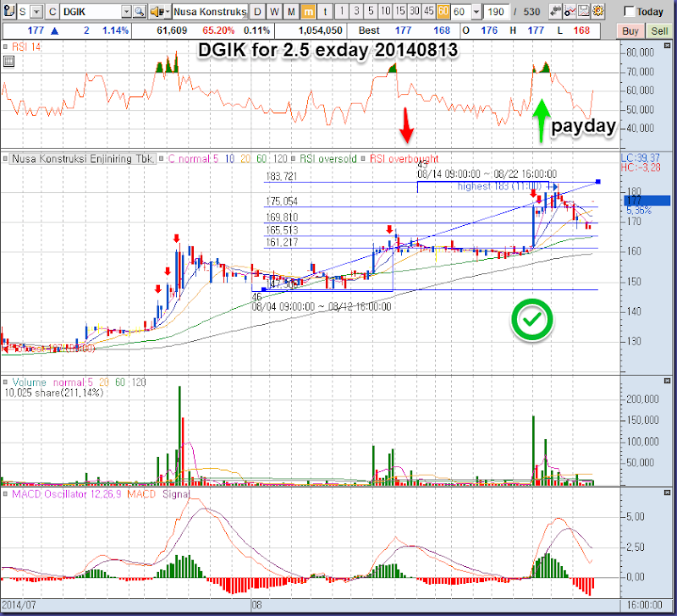The height and width of the screenshot is (616, 677).
Task: Expand the DGIK symbol history dropdown
Action: point(126,12)
